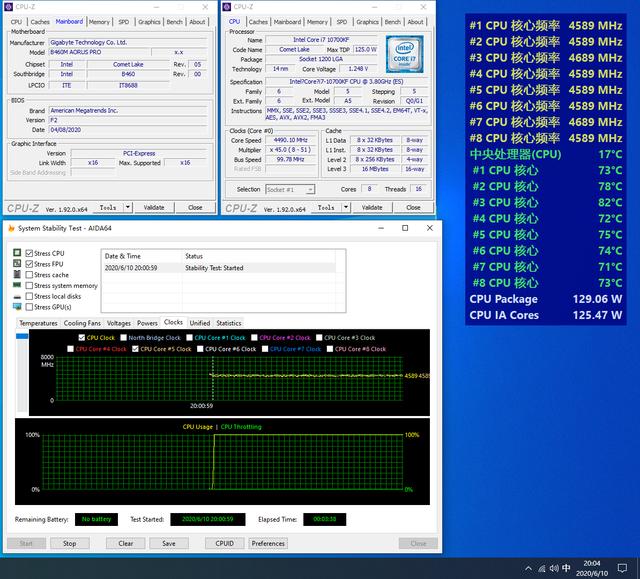The height and width of the screenshot is (579, 640).
Task: Click the Stress FPU icon
Action: pos(17,264)
